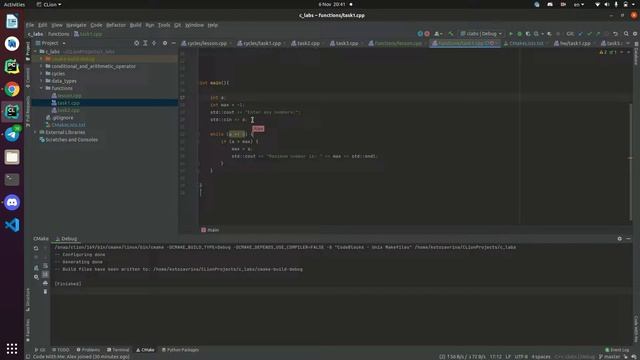The image size is (640, 360).
Task: Open the CMake tool window button
Action: click(145, 350)
